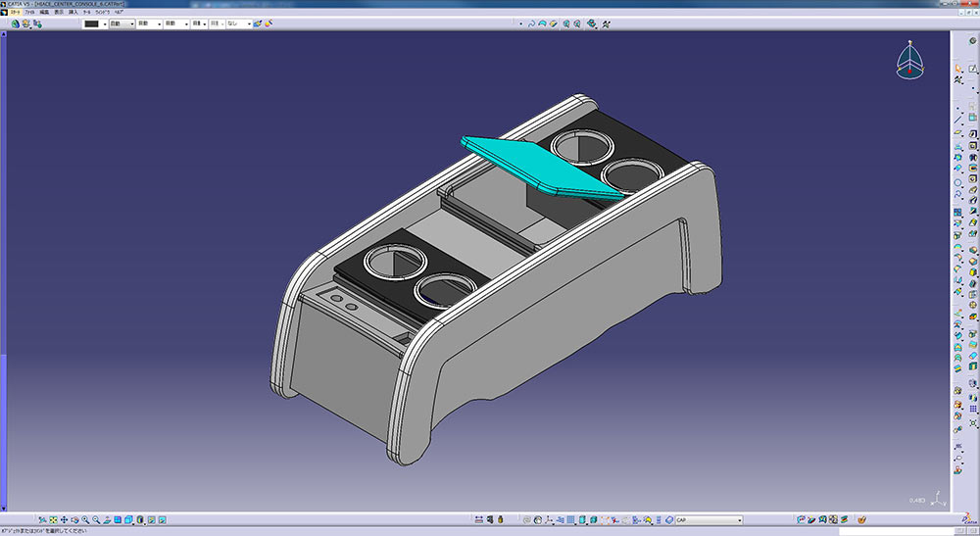Click the compass at top right of viewport
The image size is (980, 536).
(x=911, y=61)
